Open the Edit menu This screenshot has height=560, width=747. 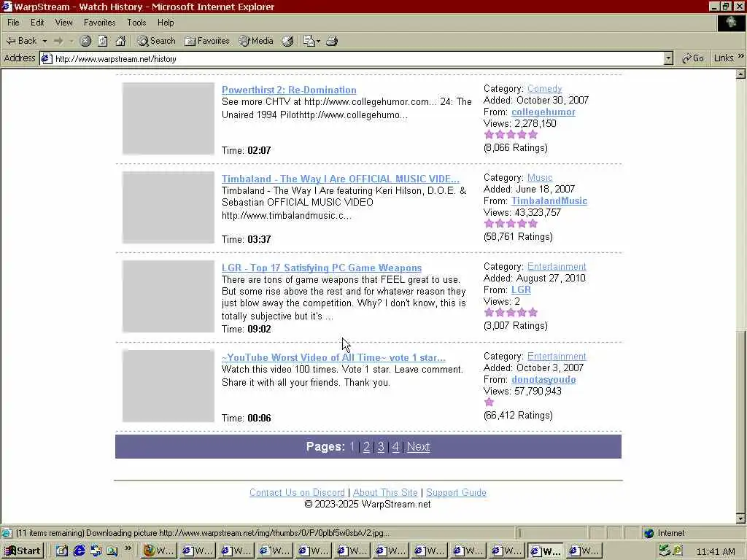coord(37,23)
